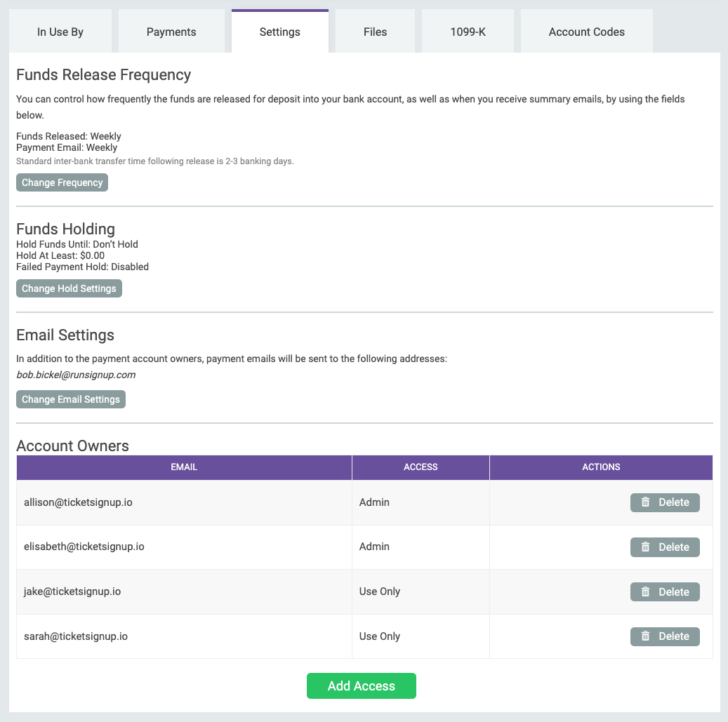Open the 1099-K tab
Screen dimensions: 728x722
(468, 32)
